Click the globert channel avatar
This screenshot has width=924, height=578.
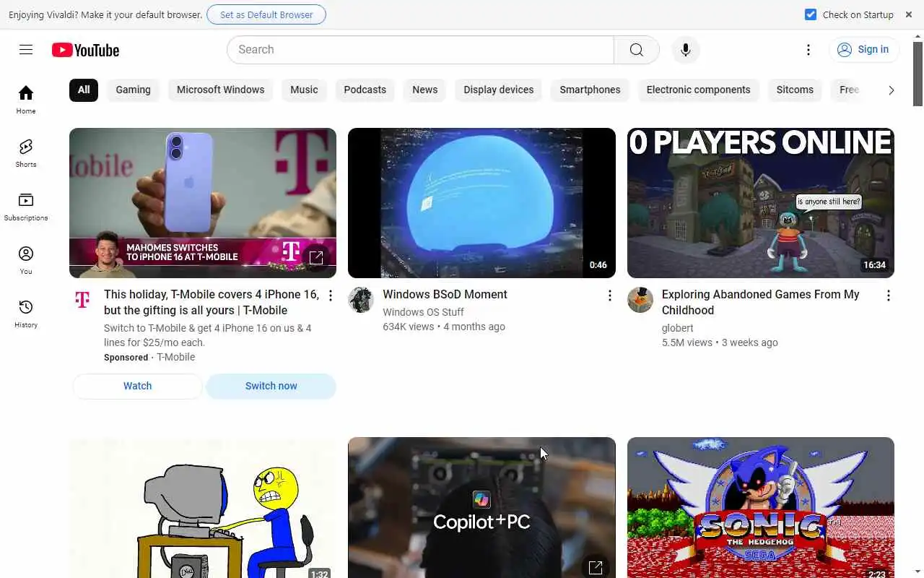pyautogui.click(x=640, y=300)
